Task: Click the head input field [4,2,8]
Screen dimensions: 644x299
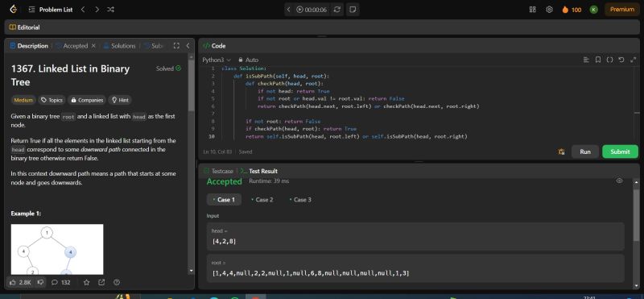Action: coord(415,236)
